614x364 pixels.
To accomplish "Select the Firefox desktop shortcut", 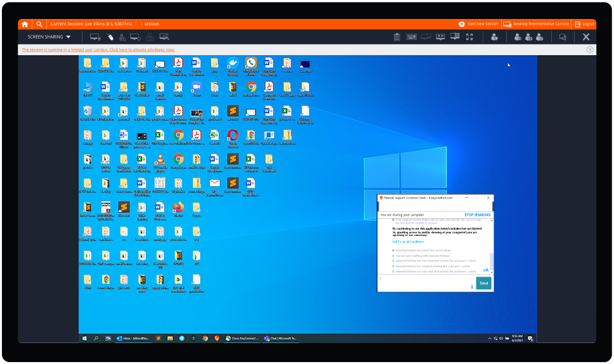I will click(x=178, y=209).
